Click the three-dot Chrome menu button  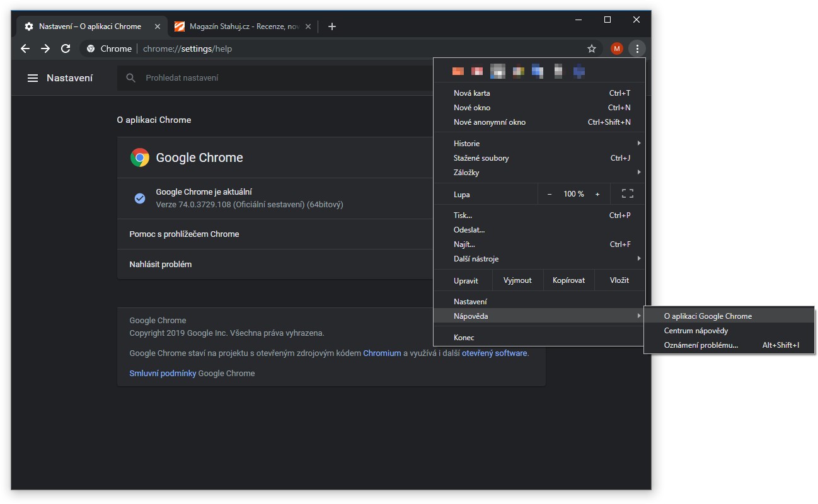[x=637, y=49]
